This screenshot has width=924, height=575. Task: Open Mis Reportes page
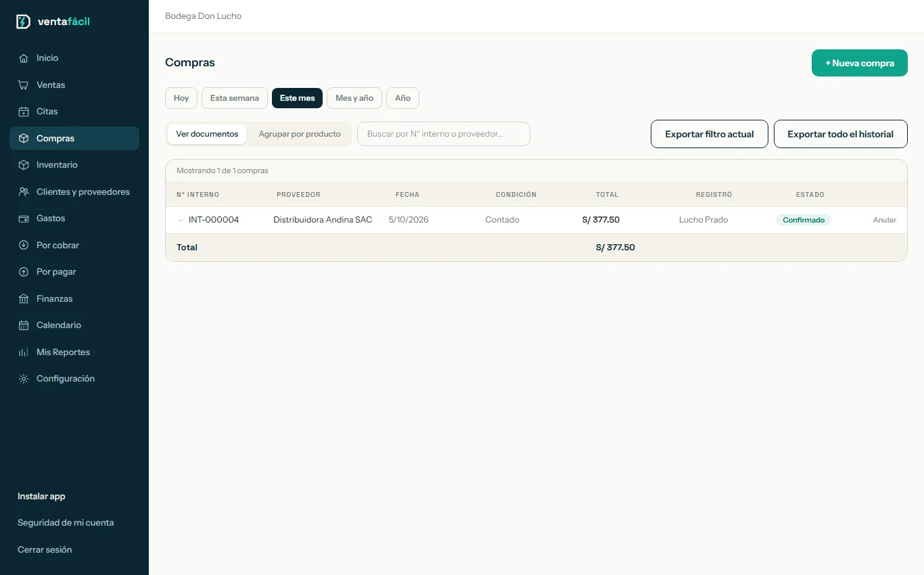[x=74, y=352]
